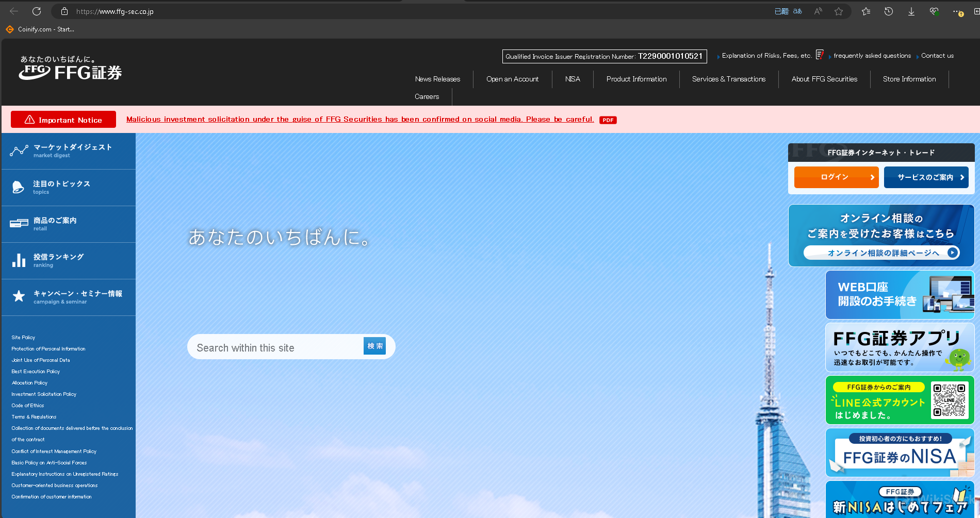Open Explanation of Risks, Fees, etc.

[766, 56]
